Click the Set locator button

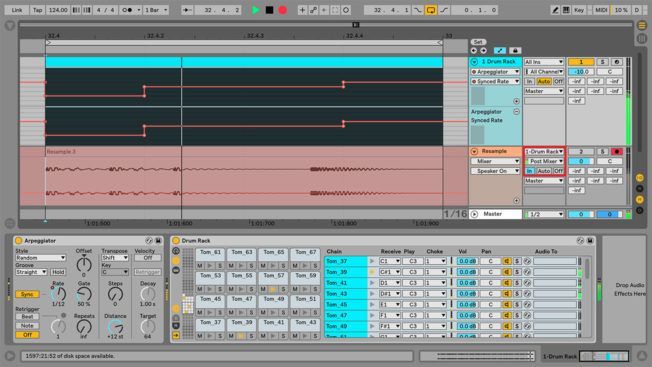coord(478,42)
